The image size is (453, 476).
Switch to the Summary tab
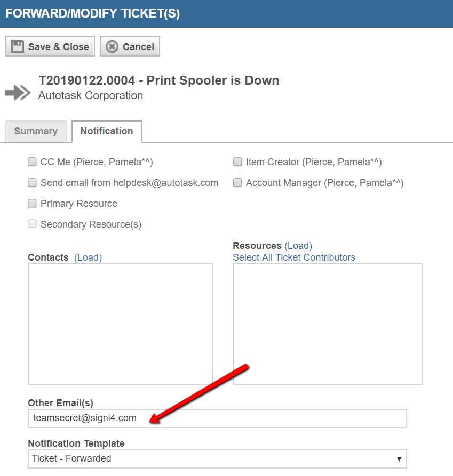pyautogui.click(x=36, y=131)
